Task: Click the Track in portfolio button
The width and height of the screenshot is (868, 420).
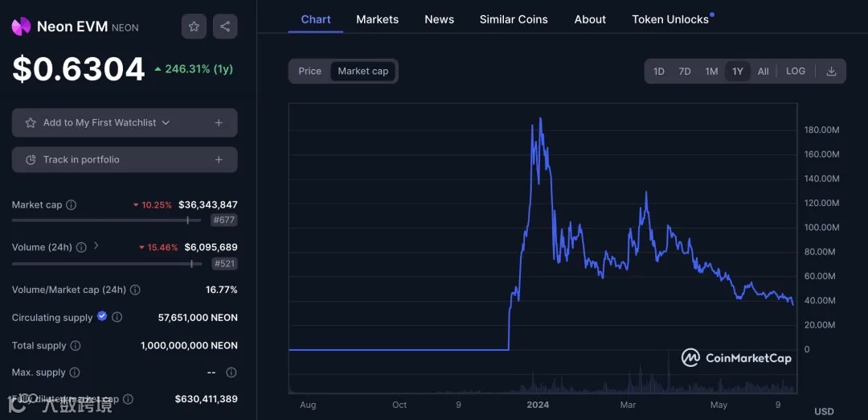Action: (125, 159)
